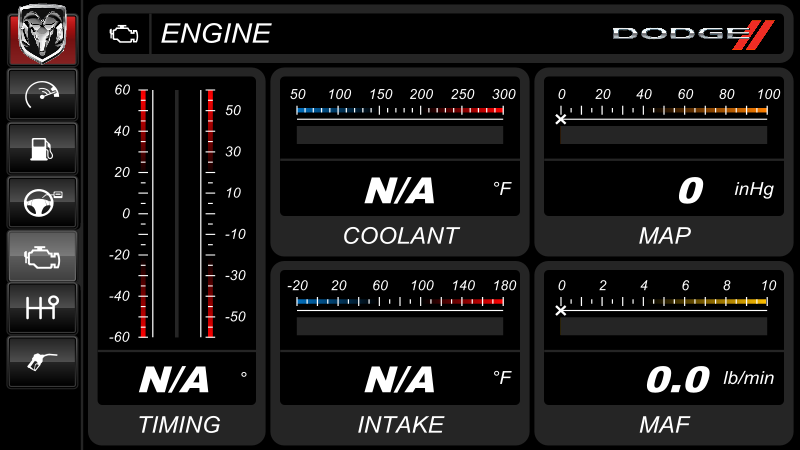Click the timing N/A reading
Image resolution: width=800 pixels, height=450 pixels.
click(x=174, y=380)
